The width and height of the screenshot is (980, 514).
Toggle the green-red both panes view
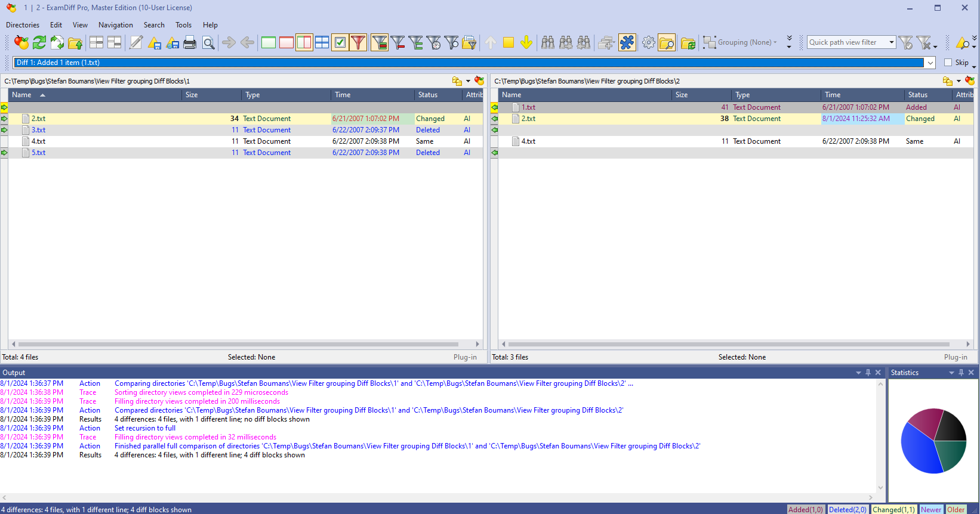click(x=304, y=42)
